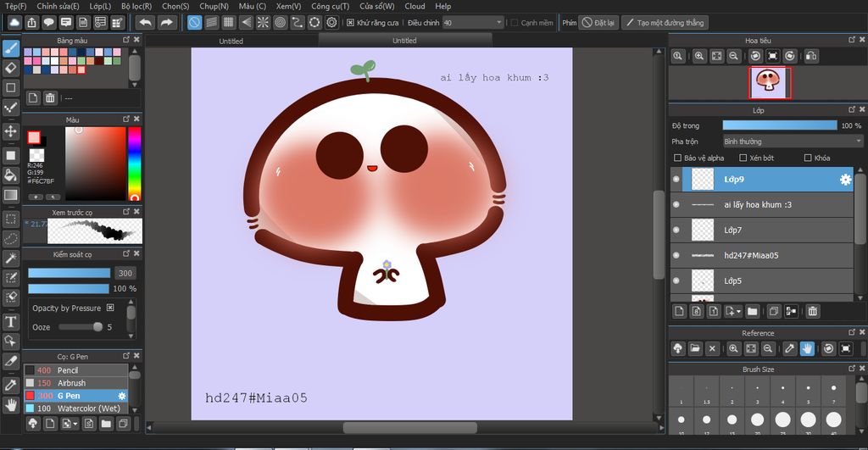Enable Xén bớt clipping checkbox
This screenshot has height=450, width=868.
coord(743,158)
